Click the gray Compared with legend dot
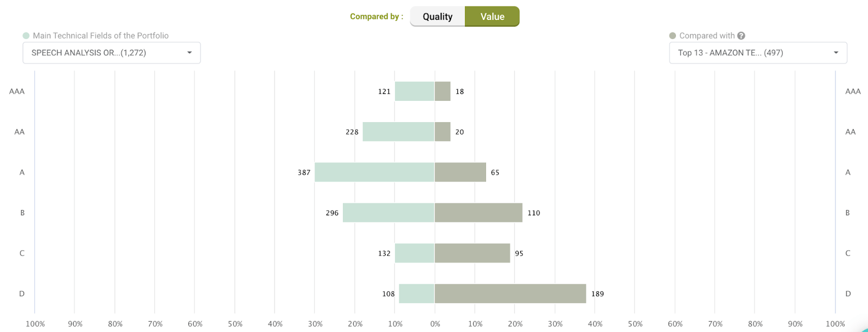Screen dimensions: 868x332 click(x=673, y=36)
